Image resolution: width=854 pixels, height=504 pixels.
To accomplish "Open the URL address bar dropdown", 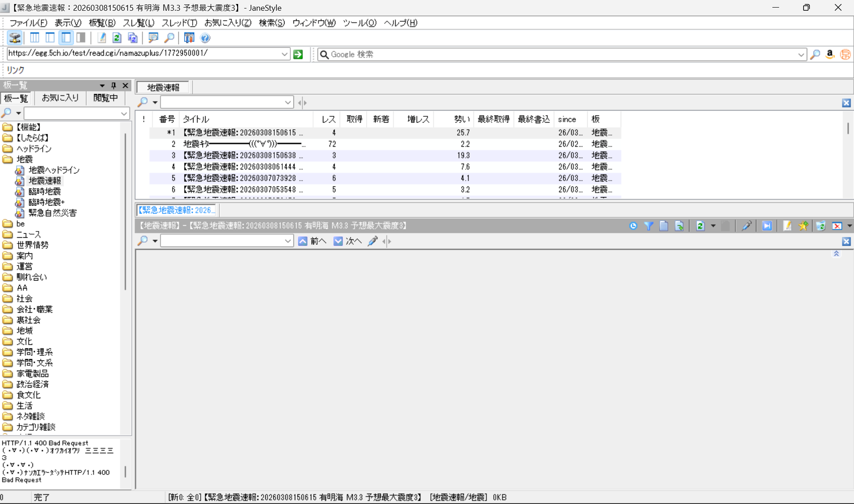I will [x=284, y=54].
